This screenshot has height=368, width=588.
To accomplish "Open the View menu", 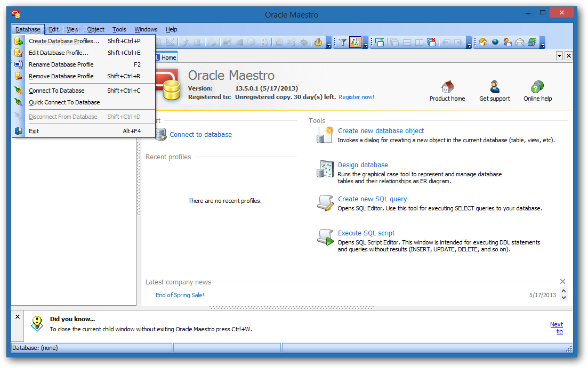I will coord(73,29).
